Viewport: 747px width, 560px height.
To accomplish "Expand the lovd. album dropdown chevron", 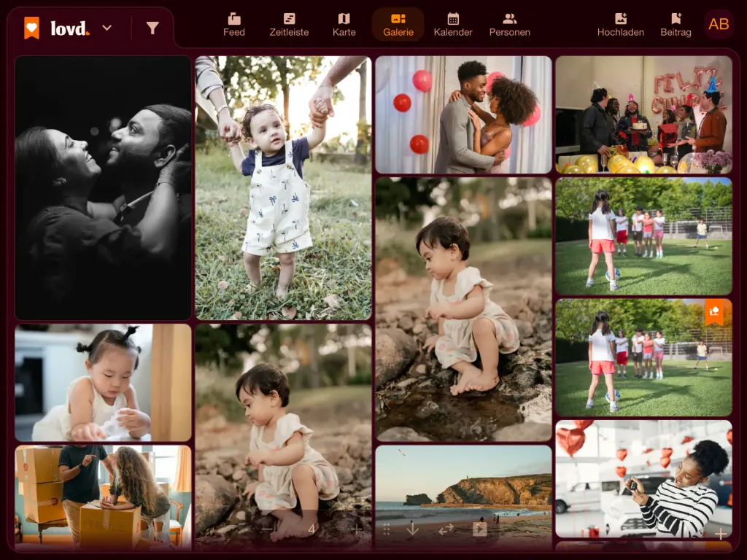I will pyautogui.click(x=107, y=28).
